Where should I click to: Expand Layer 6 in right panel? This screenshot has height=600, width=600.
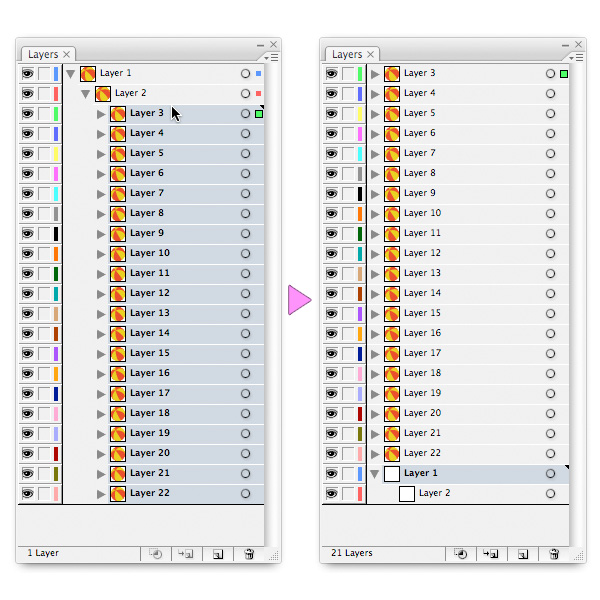375,134
